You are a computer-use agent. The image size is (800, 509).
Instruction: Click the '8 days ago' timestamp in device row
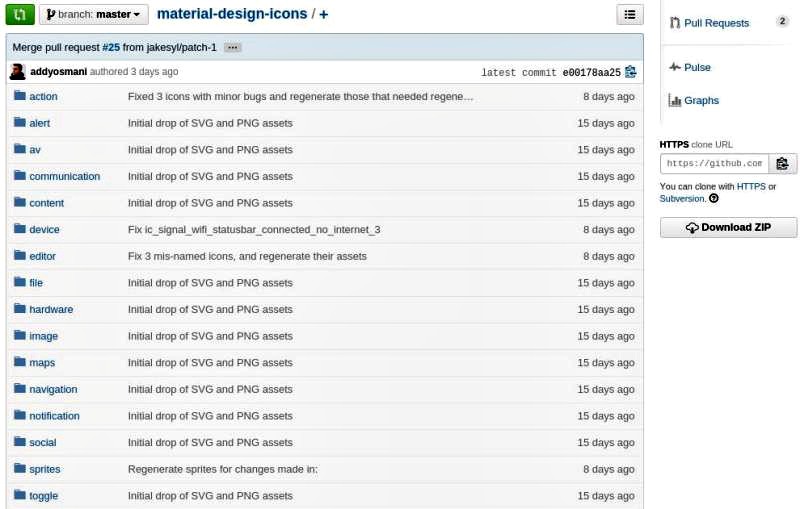click(609, 230)
